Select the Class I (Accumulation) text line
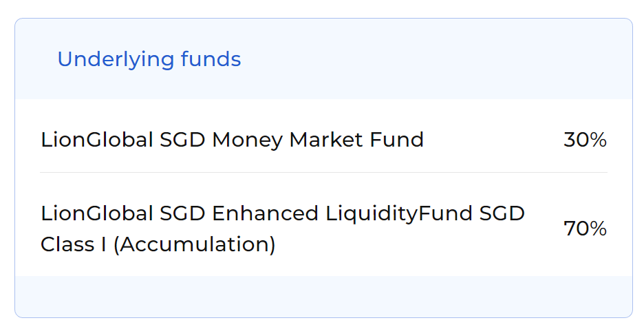 point(158,245)
